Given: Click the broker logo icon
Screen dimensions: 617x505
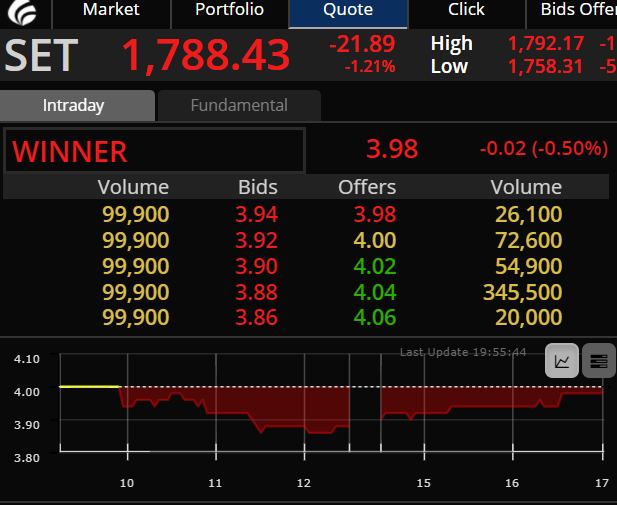Looking at the screenshot, I should tap(22, 12).
